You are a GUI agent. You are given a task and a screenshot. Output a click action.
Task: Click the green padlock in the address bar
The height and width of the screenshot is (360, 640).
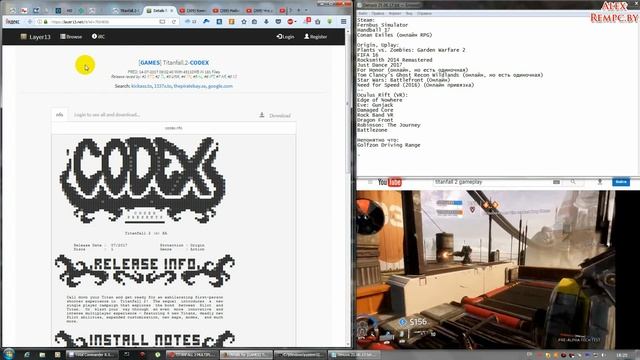46,22
